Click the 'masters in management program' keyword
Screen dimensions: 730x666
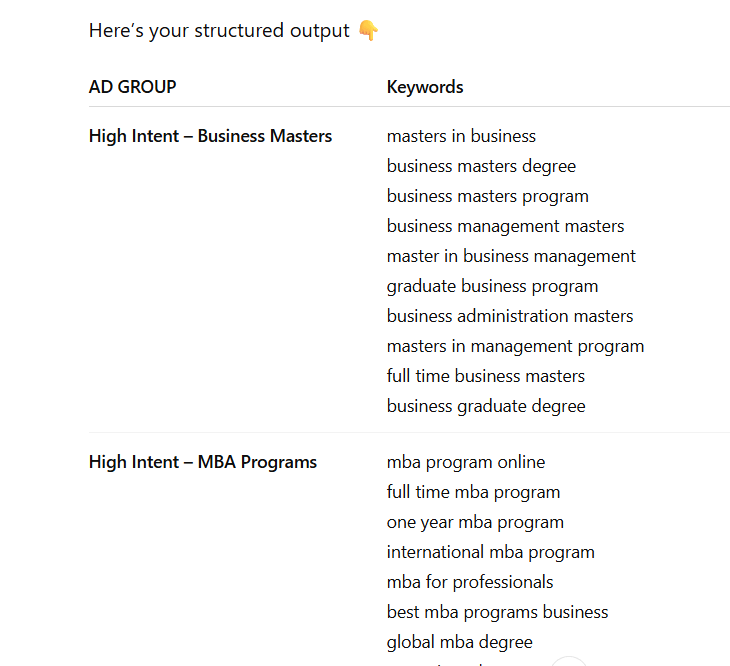click(x=515, y=346)
